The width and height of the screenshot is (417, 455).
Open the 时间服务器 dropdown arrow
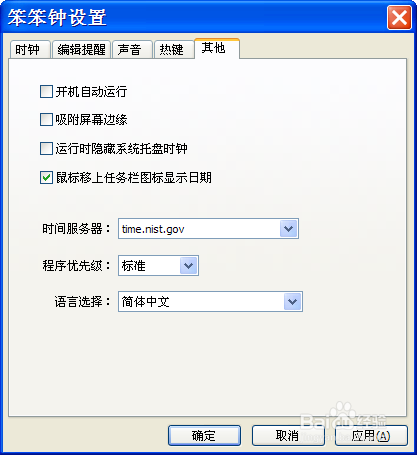point(288,229)
